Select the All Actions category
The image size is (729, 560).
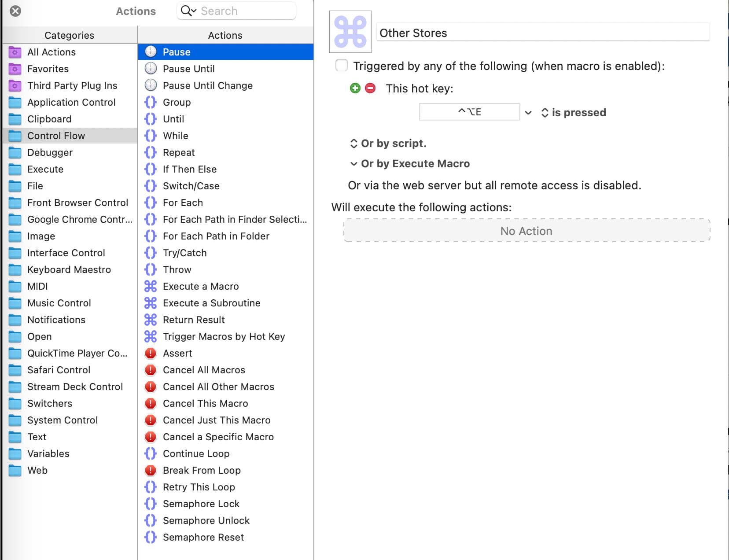[70, 52]
